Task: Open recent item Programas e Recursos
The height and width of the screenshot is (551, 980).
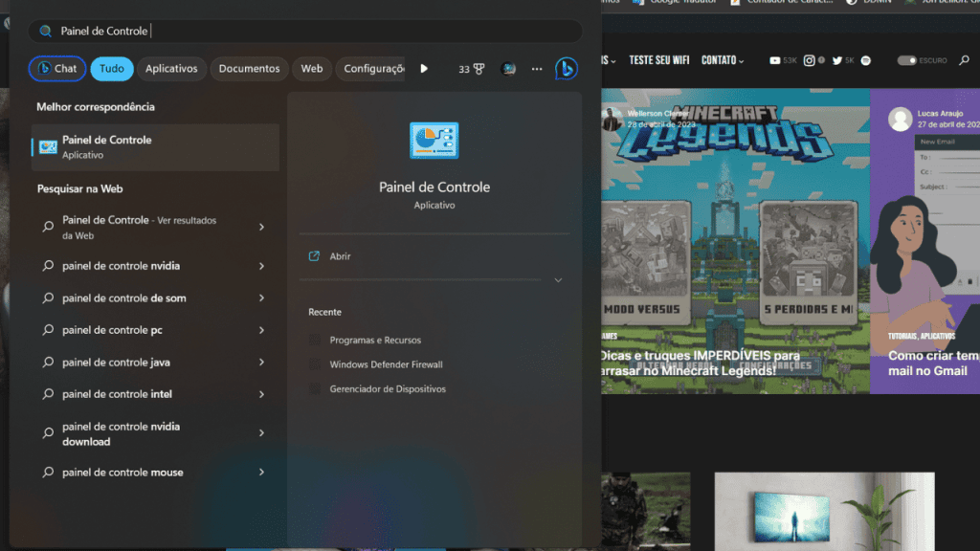Action: point(374,341)
